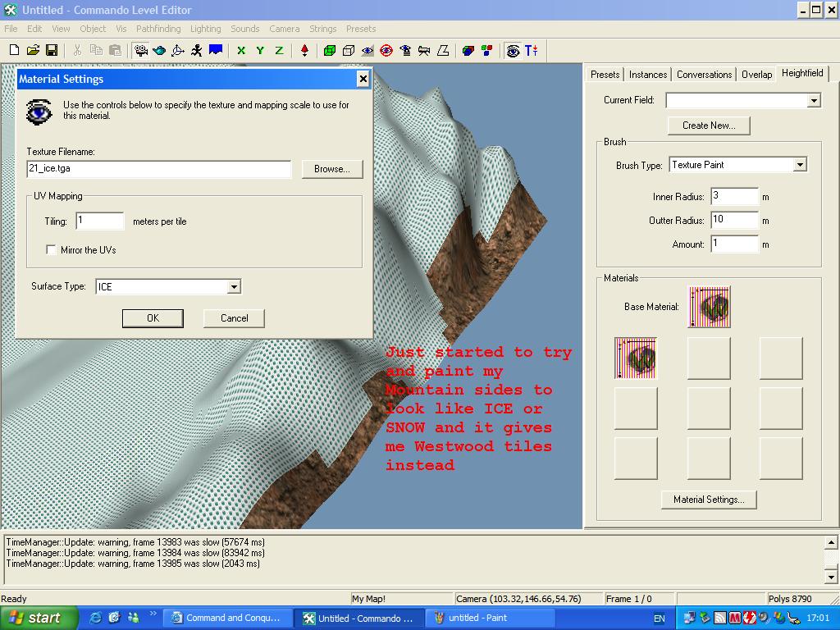Click the running man toolbar icon
This screenshot has height=630, width=840.
pos(197,50)
